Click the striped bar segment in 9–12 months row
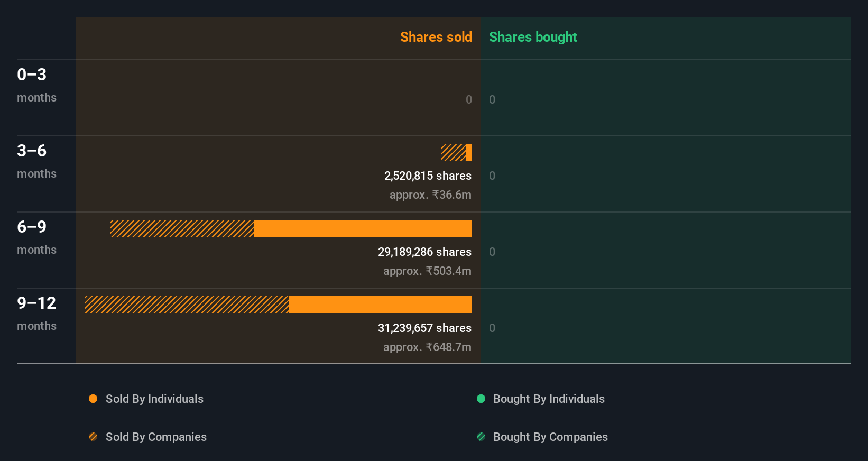Image resolution: width=868 pixels, height=461 pixels. click(187, 305)
